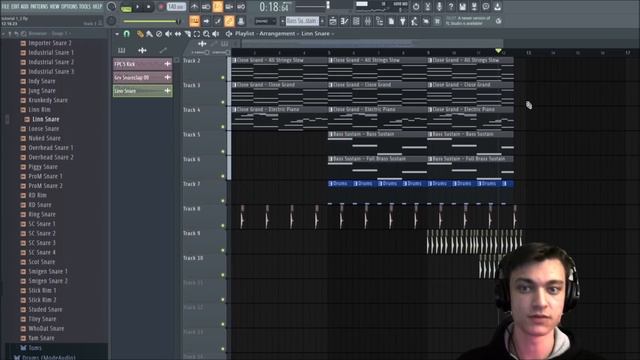Click plus on Grv Snareclap 09 pattern
The height and width of the screenshot is (360, 640).
coord(167,77)
